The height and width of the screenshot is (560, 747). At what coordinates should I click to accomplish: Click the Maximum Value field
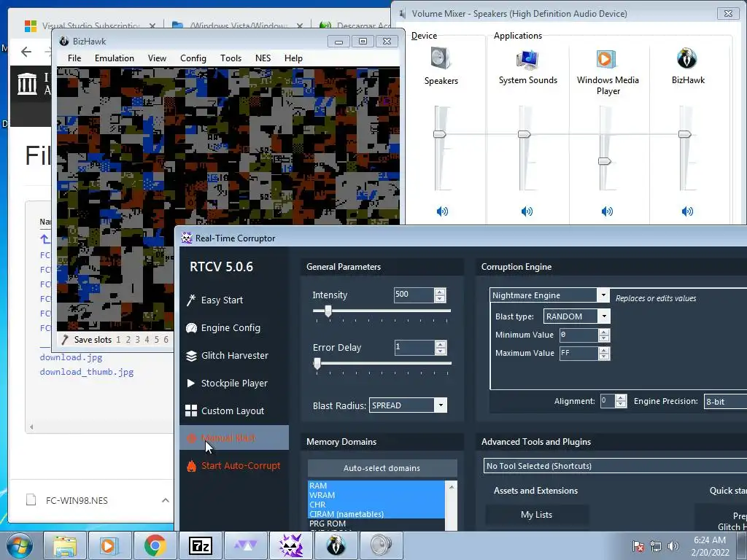pyautogui.click(x=578, y=353)
